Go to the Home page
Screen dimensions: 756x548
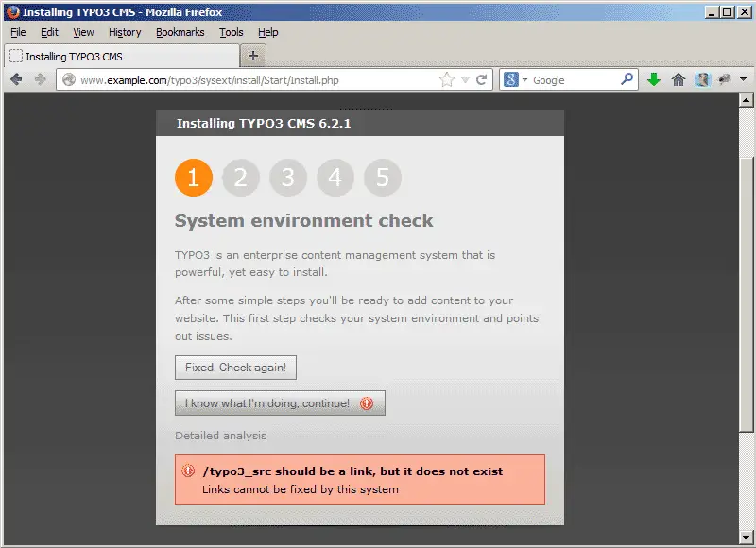pos(679,79)
